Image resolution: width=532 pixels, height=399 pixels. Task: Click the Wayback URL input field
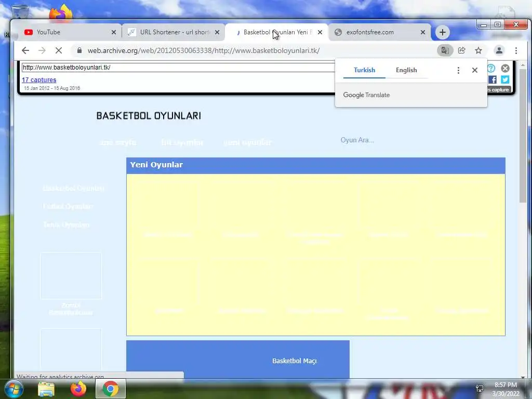click(x=179, y=67)
